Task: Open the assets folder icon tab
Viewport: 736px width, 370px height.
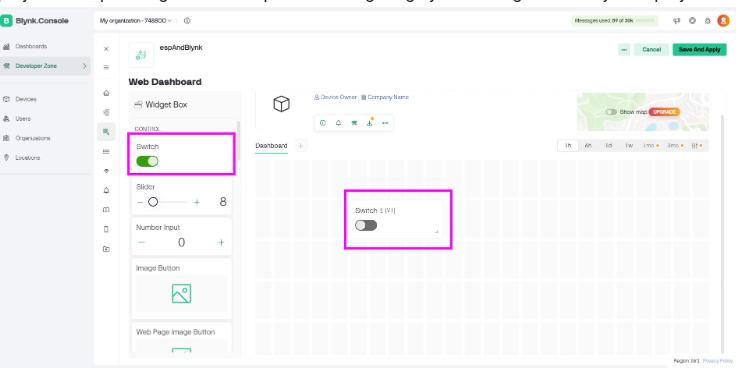Action: click(x=106, y=249)
